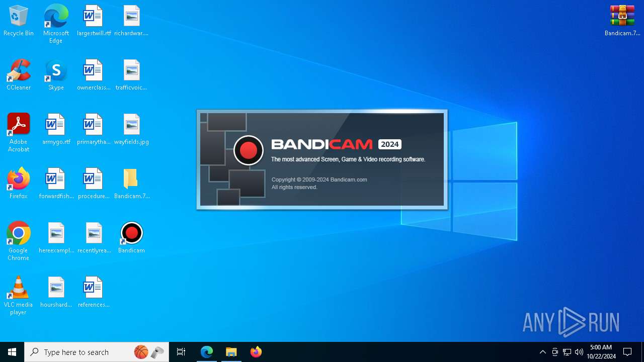Image resolution: width=644 pixels, height=362 pixels.
Task: Open Firefox from the taskbar
Action: point(256,352)
